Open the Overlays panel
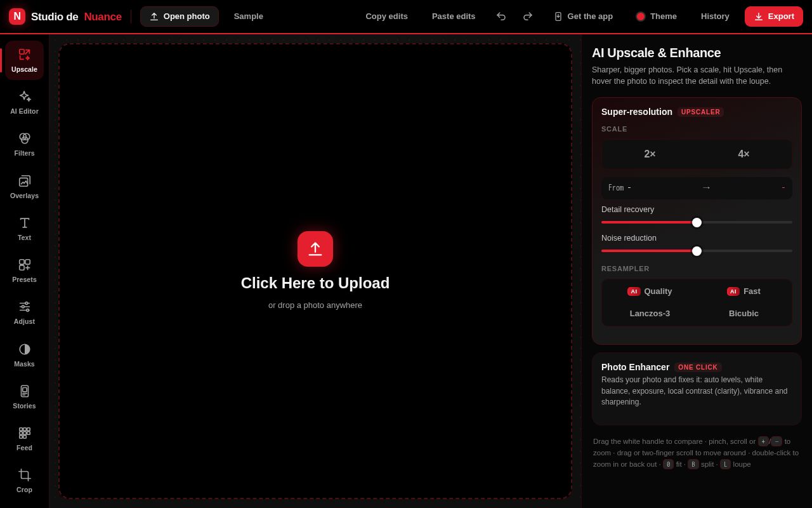Image resolution: width=812 pixels, height=508 pixels. tap(24, 187)
